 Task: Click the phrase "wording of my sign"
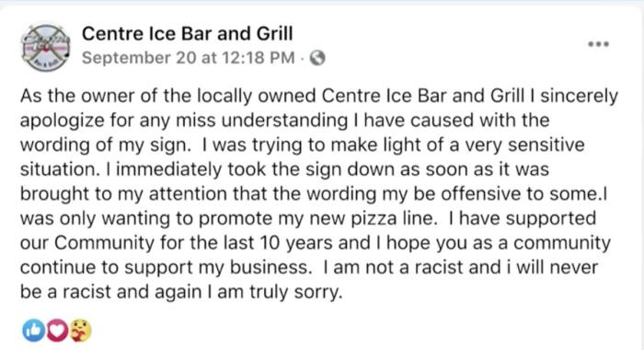(x=105, y=146)
